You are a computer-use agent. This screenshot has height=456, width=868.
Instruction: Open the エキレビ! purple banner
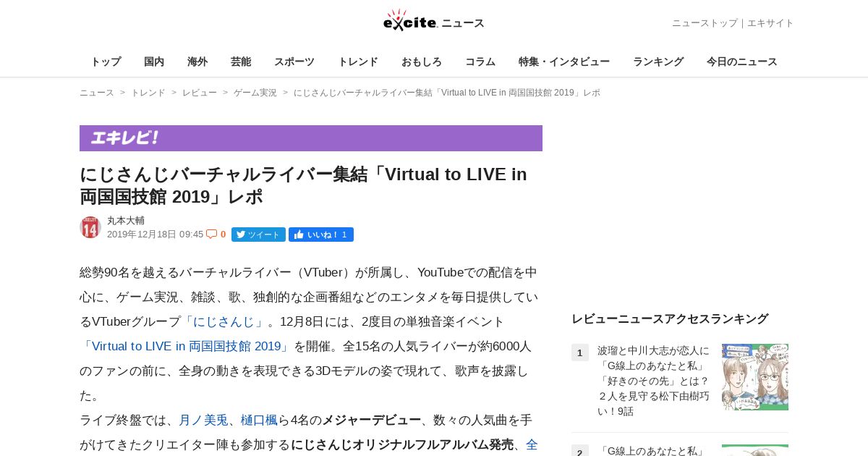(311, 138)
